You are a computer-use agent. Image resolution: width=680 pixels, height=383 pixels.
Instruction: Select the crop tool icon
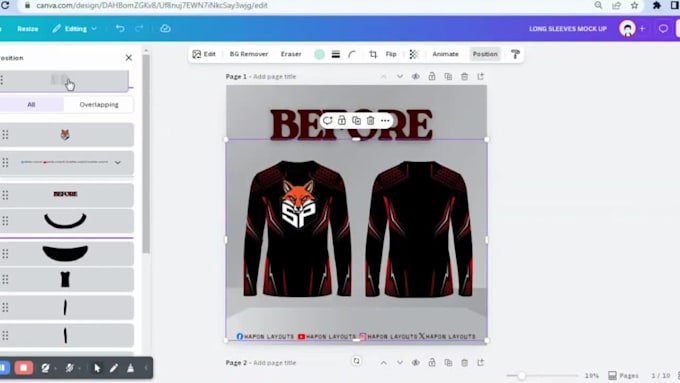pyautogui.click(x=373, y=54)
